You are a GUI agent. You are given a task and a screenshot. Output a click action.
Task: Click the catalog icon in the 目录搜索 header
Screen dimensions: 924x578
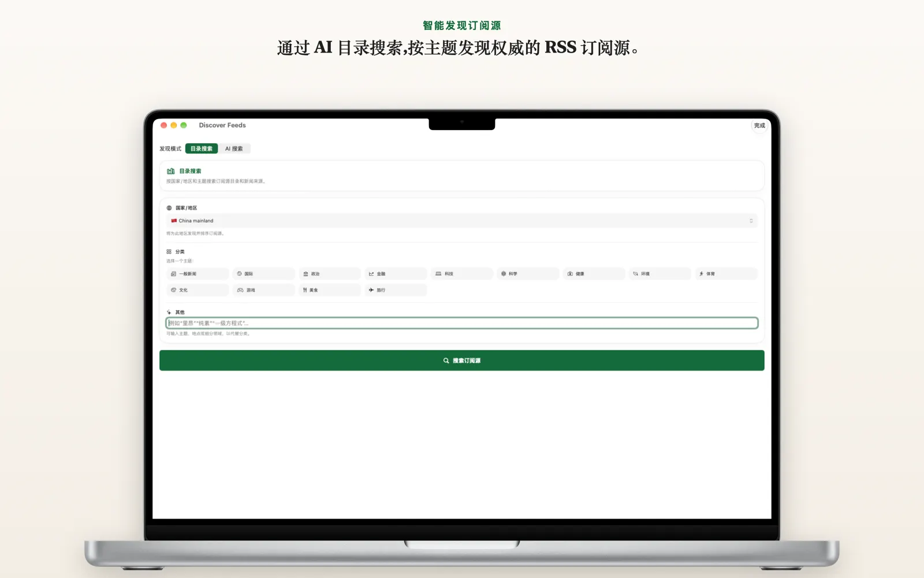[171, 171]
